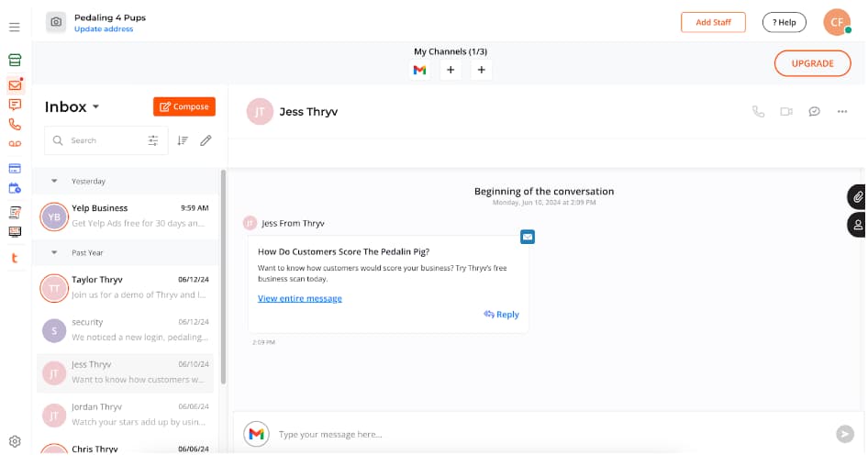The height and width of the screenshot is (466, 868).
Task: Open the contact details person side tab
Action: pyautogui.click(x=857, y=225)
